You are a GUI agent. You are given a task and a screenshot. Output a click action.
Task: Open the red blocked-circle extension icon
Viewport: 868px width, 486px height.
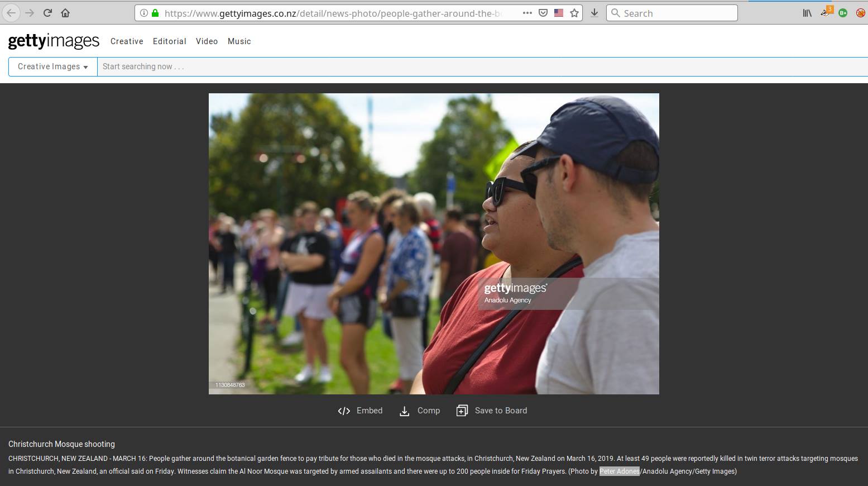(x=860, y=13)
